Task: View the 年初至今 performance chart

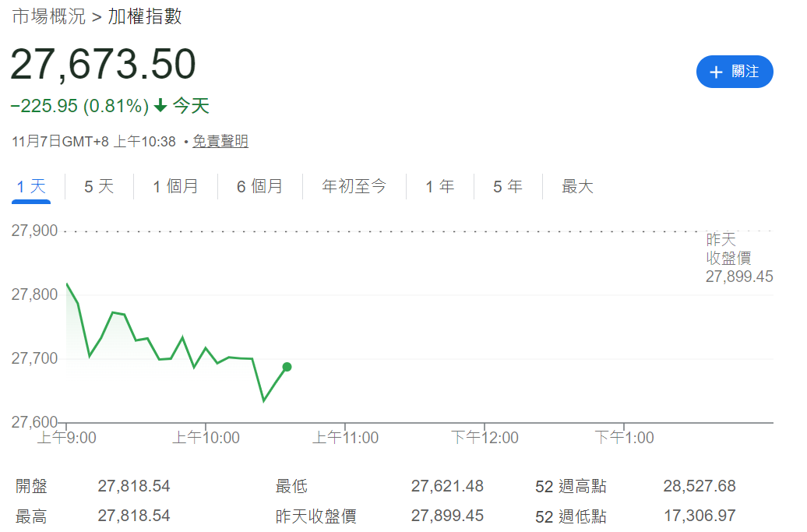Action: [354, 186]
